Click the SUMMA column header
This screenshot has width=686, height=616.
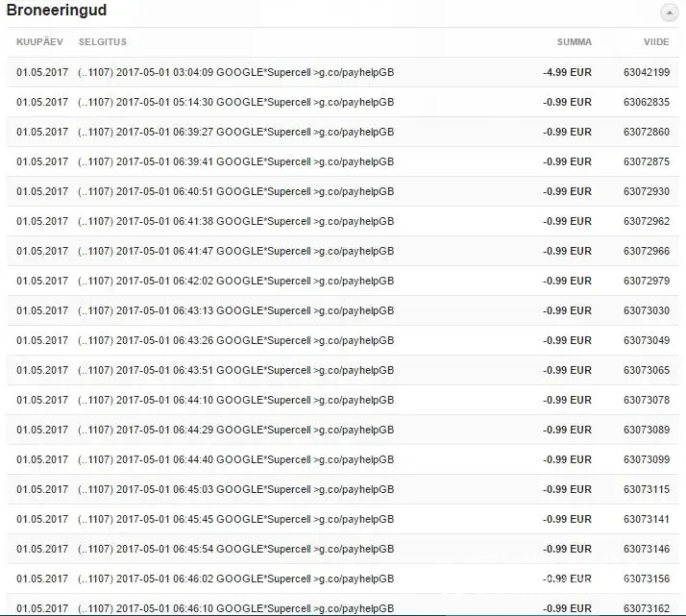click(x=574, y=42)
